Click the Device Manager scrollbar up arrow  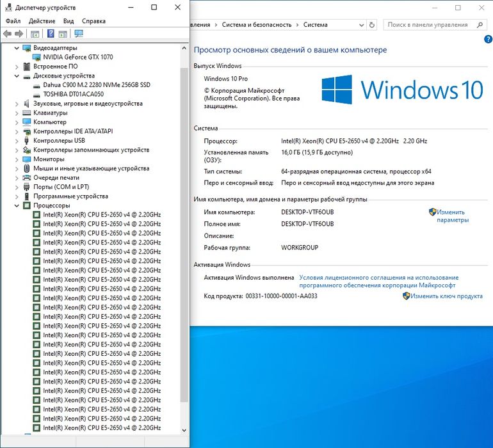tap(184, 48)
